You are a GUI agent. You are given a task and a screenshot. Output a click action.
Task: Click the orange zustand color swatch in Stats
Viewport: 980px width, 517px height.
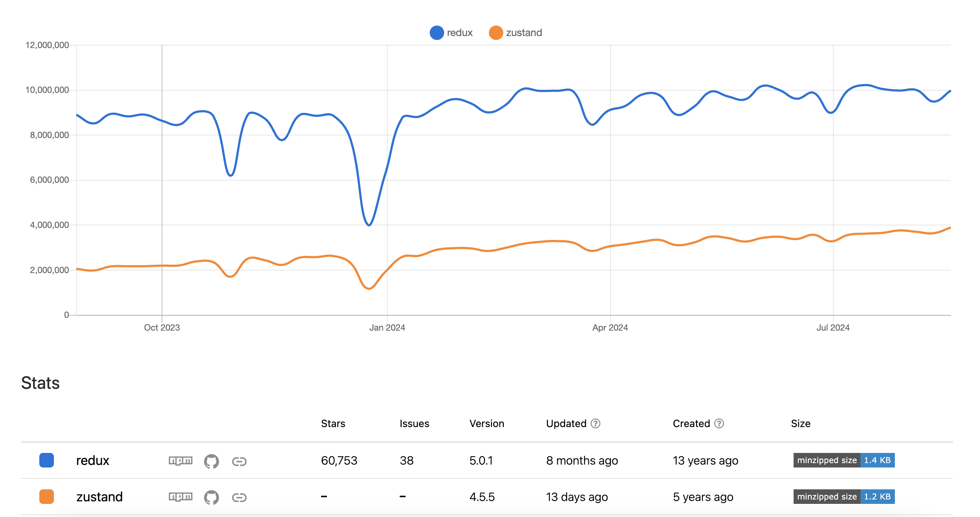46,497
